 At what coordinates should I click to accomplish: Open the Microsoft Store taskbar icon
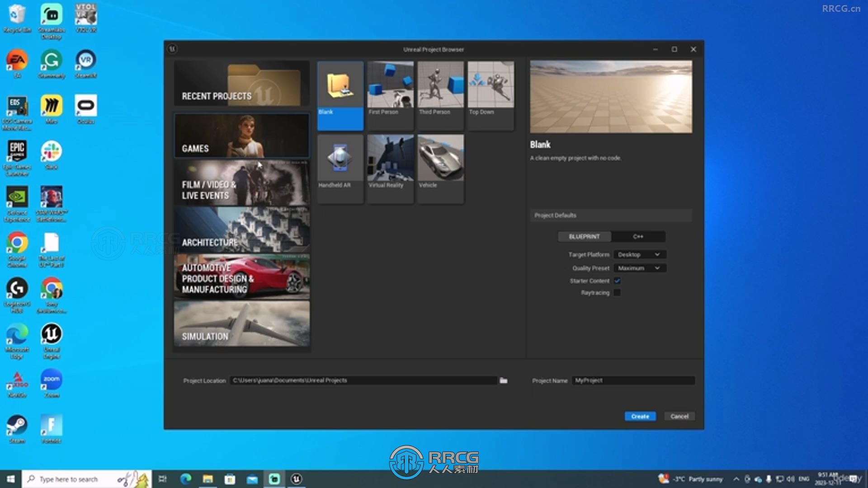click(230, 479)
